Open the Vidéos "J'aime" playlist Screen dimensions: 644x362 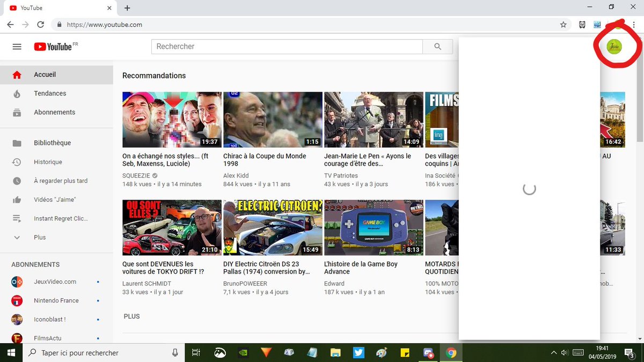56,200
